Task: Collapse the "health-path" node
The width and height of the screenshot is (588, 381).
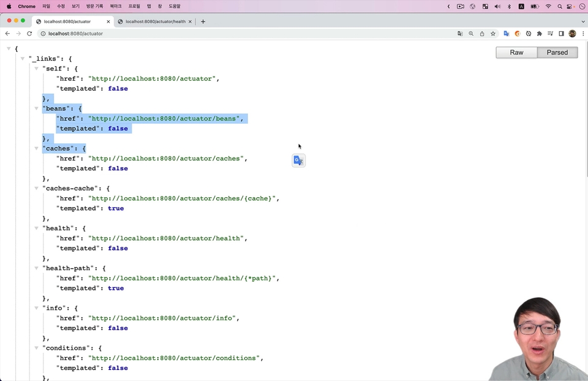Action: point(36,268)
